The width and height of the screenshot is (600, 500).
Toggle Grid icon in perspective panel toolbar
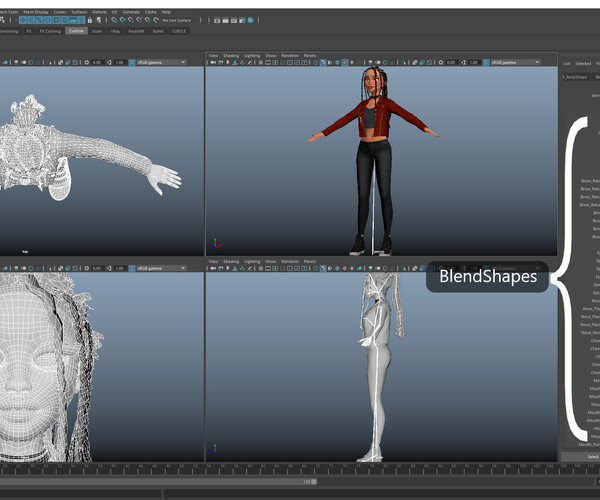click(261, 62)
